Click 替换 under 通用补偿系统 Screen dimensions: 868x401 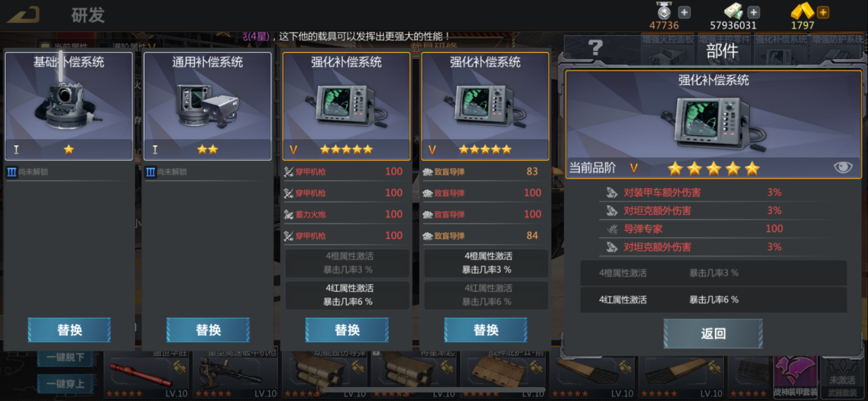pos(208,330)
